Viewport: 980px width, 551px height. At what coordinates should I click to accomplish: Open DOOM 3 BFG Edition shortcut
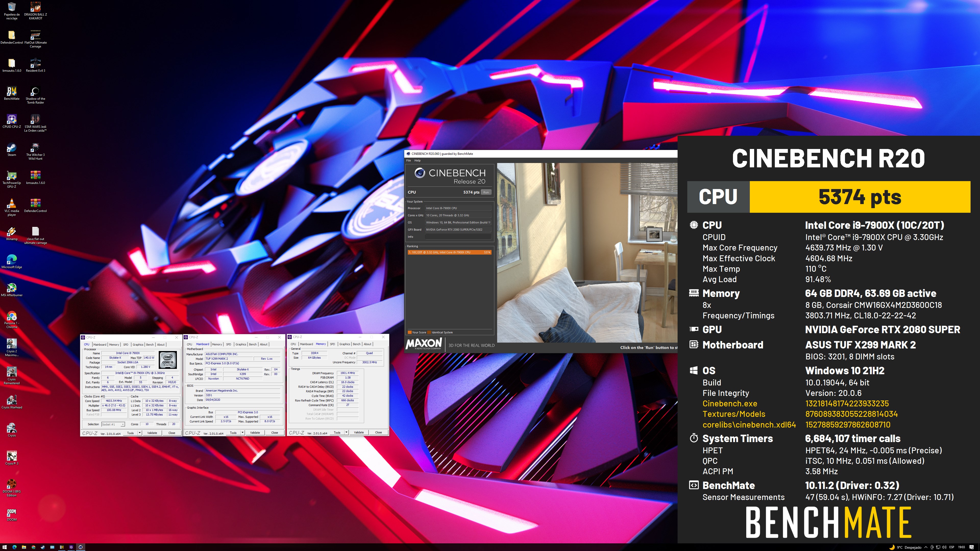click(x=12, y=488)
